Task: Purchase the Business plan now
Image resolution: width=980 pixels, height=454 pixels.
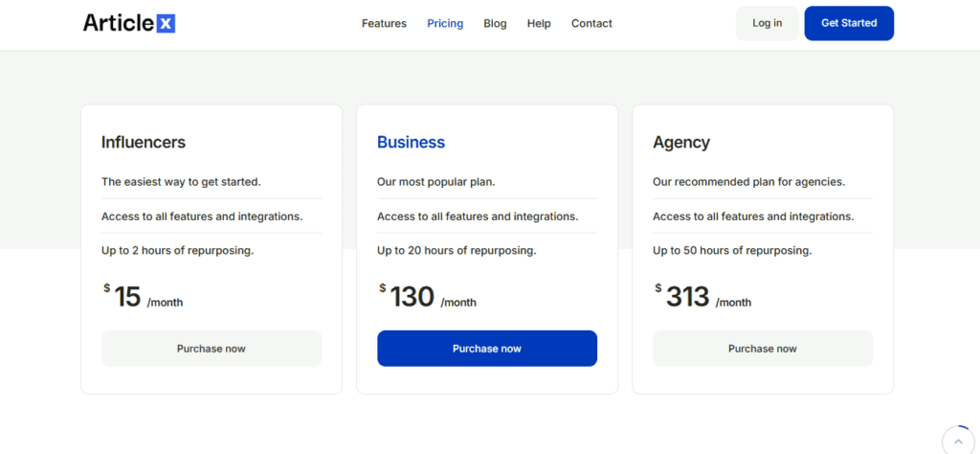Action: 487,349
